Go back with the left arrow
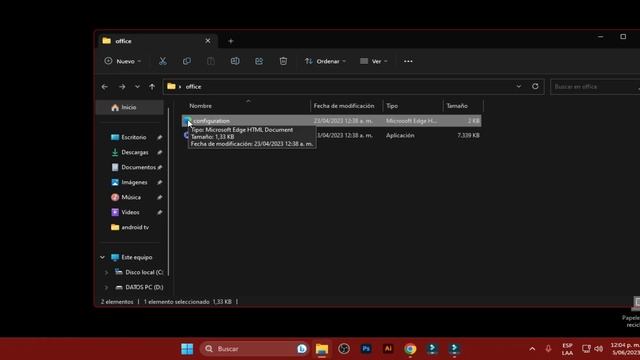This screenshot has width=640, height=360. click(x=105, y=87)
